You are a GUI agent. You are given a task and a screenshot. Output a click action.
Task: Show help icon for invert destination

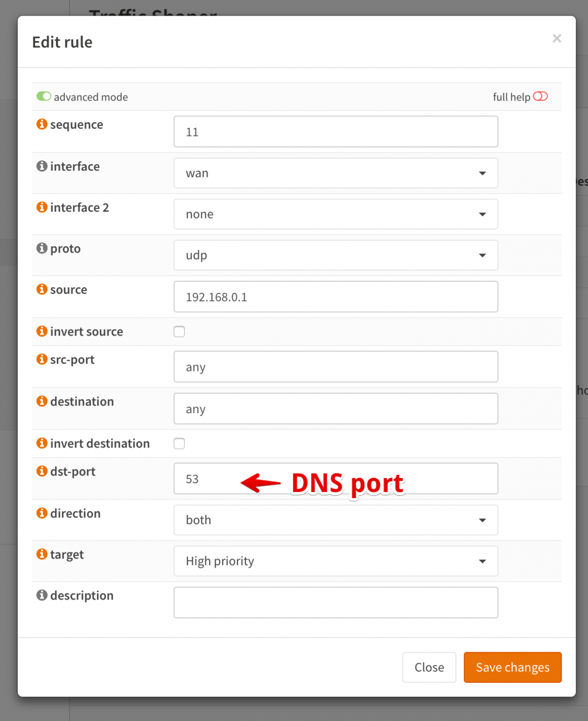coord(42,443)
